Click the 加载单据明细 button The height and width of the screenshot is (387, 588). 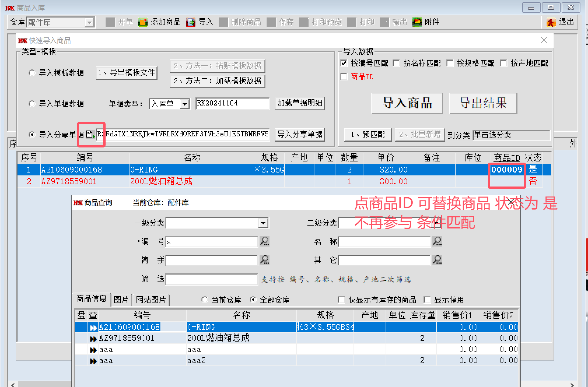(300, 103)
